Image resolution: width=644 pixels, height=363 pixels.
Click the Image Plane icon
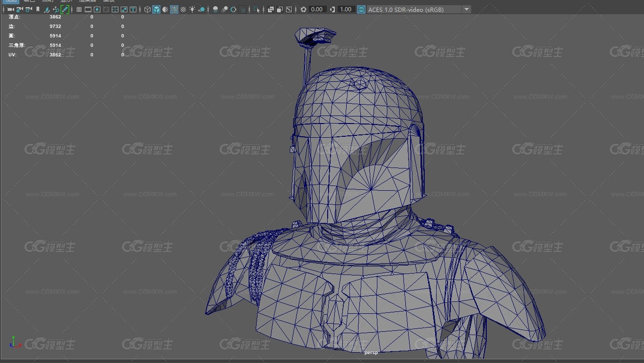tap(47, 9)
